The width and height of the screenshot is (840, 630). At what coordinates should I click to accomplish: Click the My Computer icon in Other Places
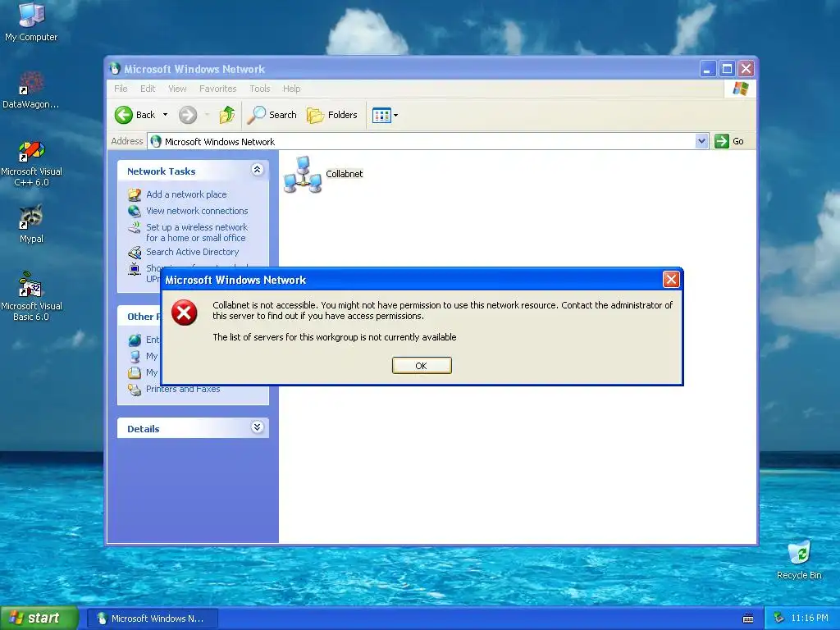[135, 356]
